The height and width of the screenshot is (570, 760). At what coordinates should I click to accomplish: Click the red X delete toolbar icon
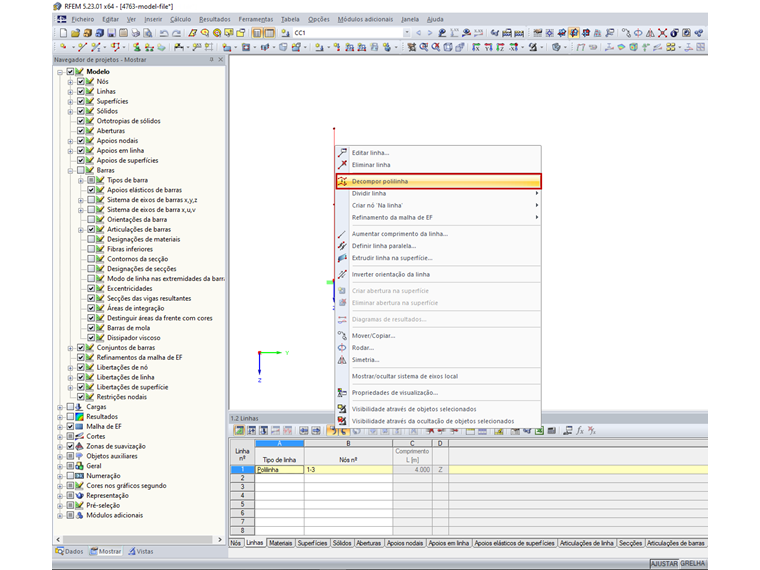pyautogui.click(x=662, y=33)
